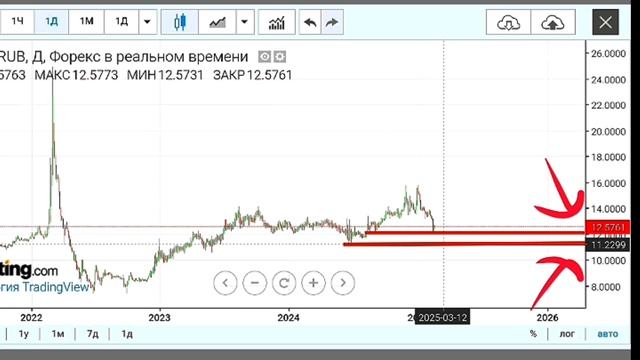The image size is (640, 360).
Task: Click the ЗАКР 12.5761 value
Action: click(253, 75)
